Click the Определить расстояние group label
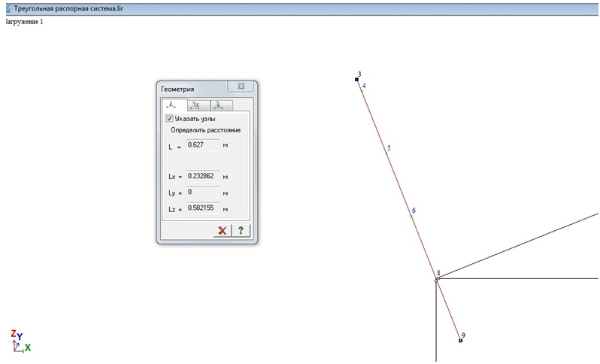 205,130
